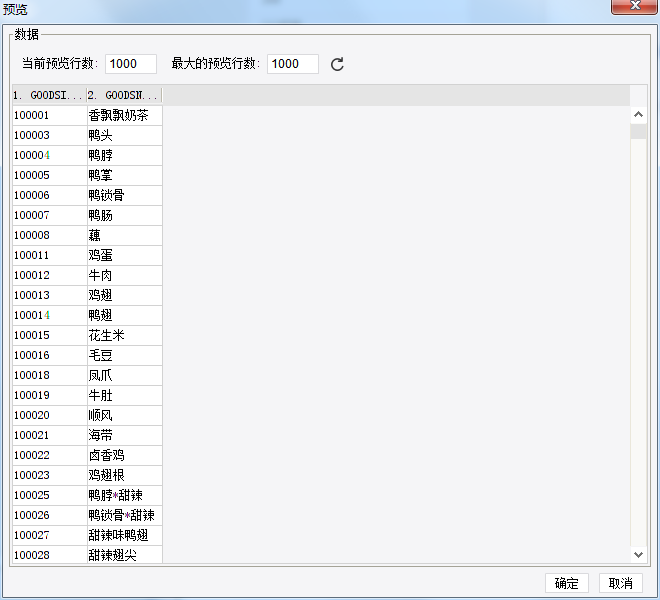
Task: Select cell 100025
Action: (x=50, y=495)
